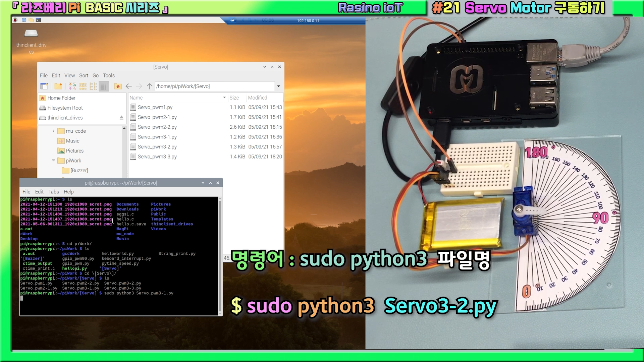Go to home folder via toolbar
644x362 pixels.
pos(118,86)
